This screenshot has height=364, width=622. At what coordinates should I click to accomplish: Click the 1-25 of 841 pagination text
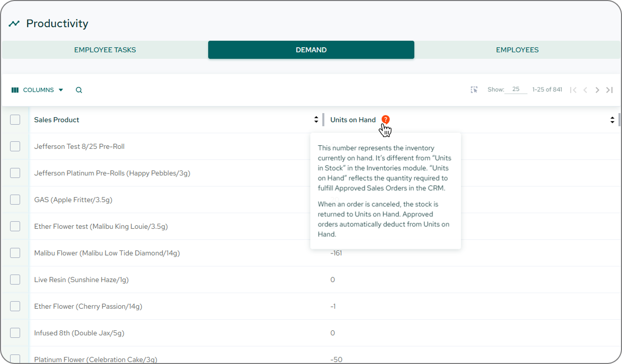click(547, 89)
